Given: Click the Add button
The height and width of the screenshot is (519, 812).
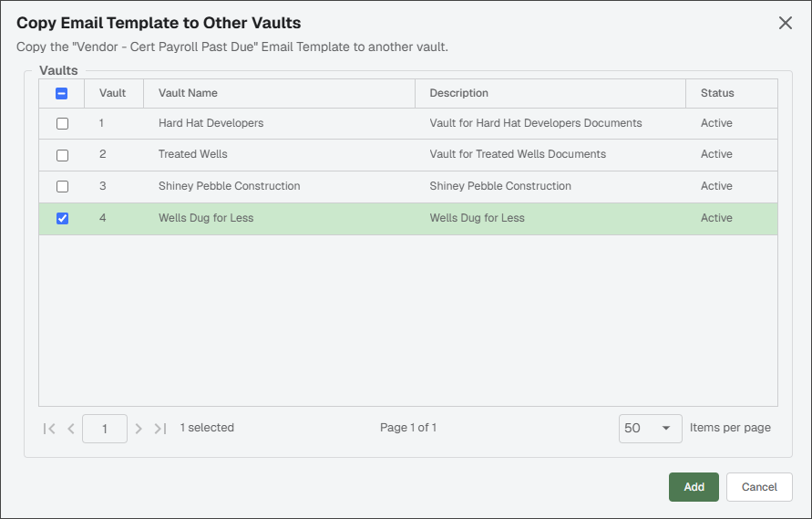Looking at the screenshot, I should 694,487.
